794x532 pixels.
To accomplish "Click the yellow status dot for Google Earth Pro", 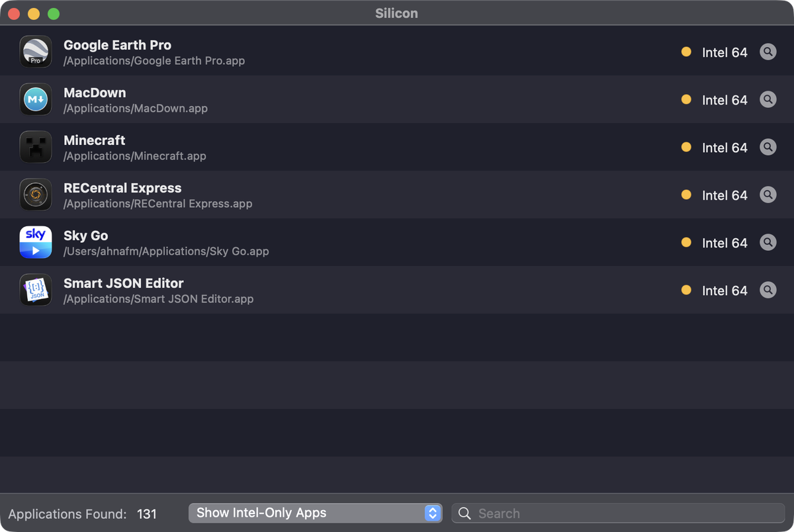I will 686,52.
